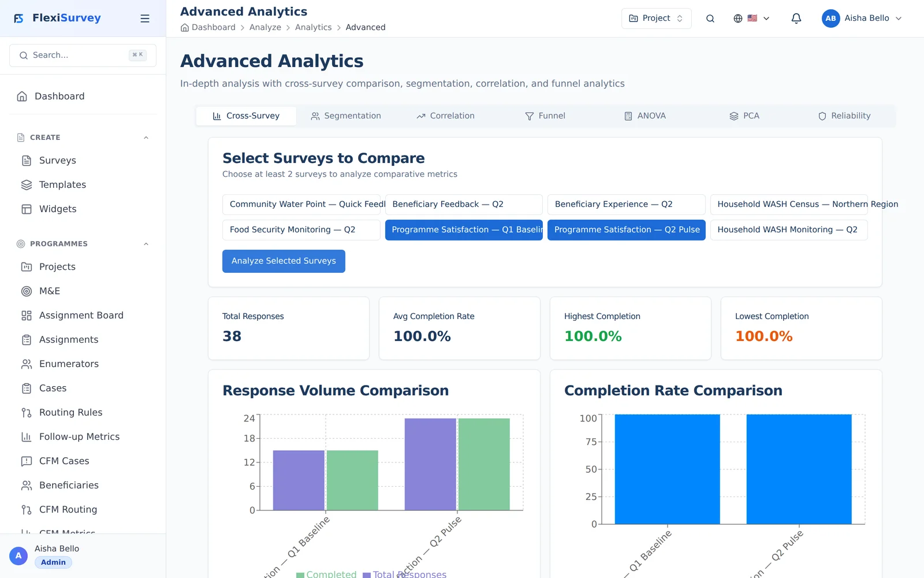Open Surveys via its document icon

coord(27,161)
